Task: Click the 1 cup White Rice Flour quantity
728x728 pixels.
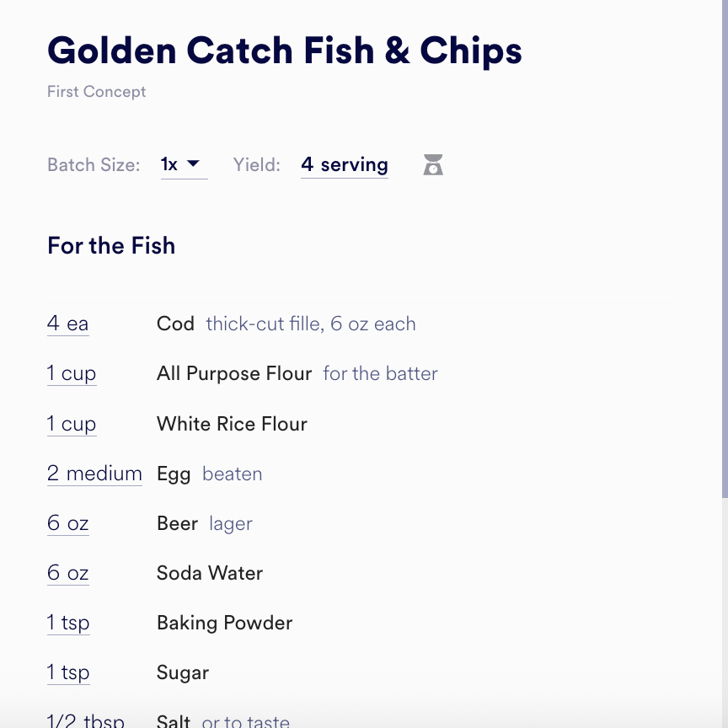Action: [x=72, y=424]
